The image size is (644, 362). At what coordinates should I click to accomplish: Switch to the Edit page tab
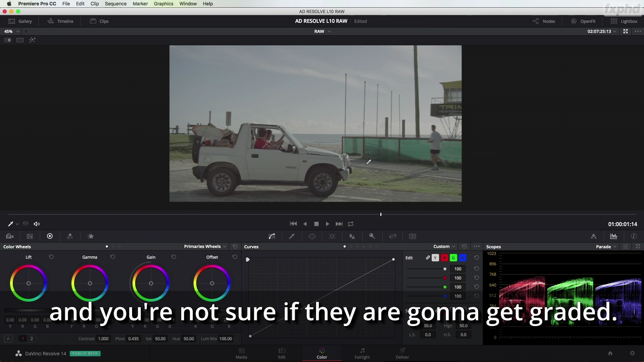(x=282, y=353)
